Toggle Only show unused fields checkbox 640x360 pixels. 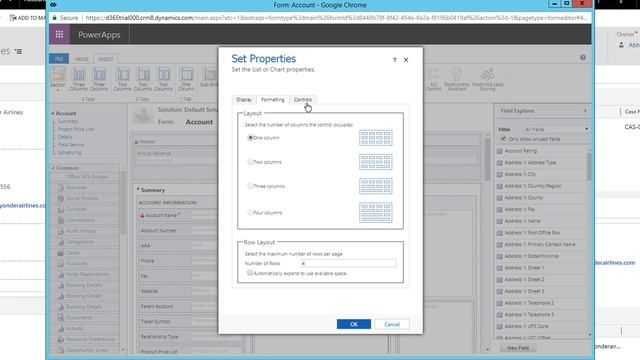point(503,139)
